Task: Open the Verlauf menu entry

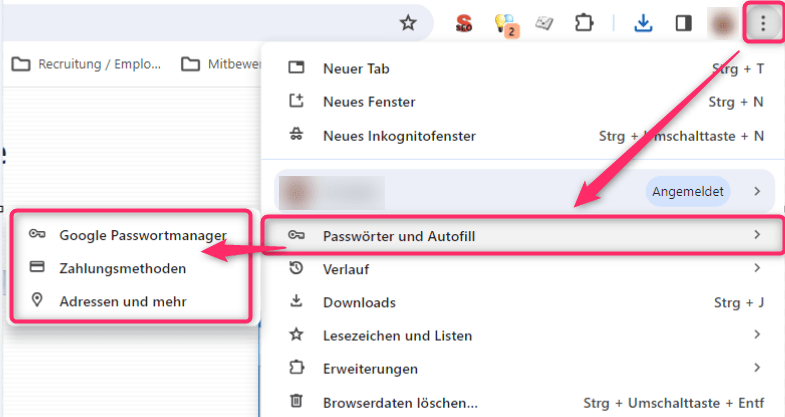Action: (x=524, y=269)
